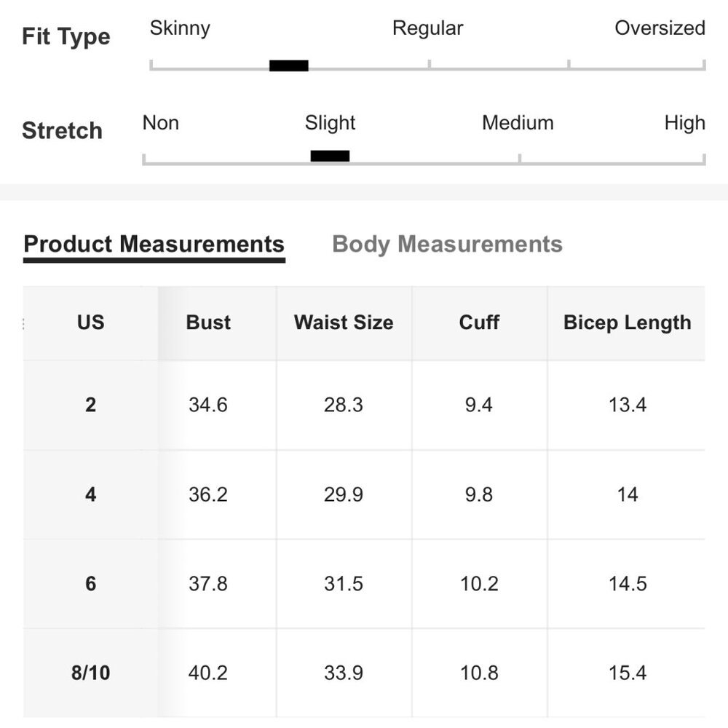Click the Bicep Length column header
Viewport: 728px width, 728px height.
(x=627, y=323)
